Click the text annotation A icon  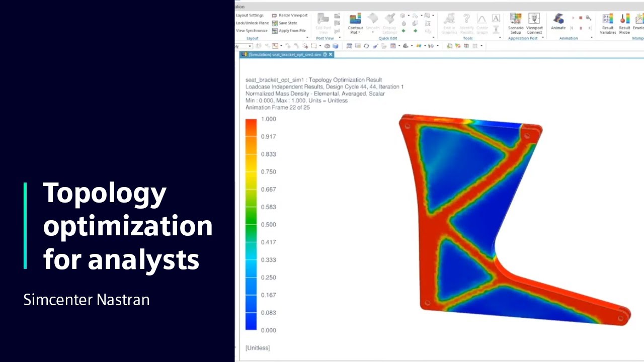496,18
